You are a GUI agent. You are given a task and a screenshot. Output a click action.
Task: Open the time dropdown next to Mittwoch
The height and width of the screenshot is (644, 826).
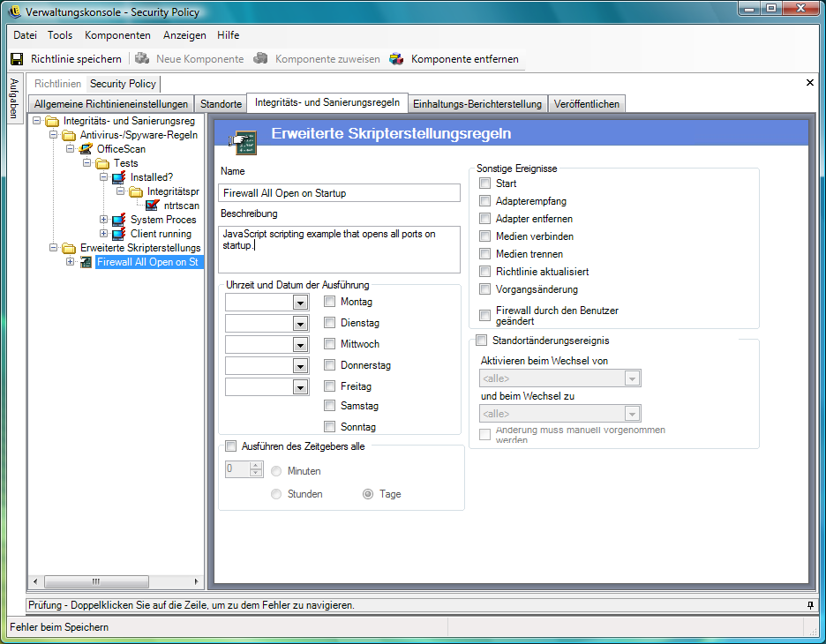300,344
